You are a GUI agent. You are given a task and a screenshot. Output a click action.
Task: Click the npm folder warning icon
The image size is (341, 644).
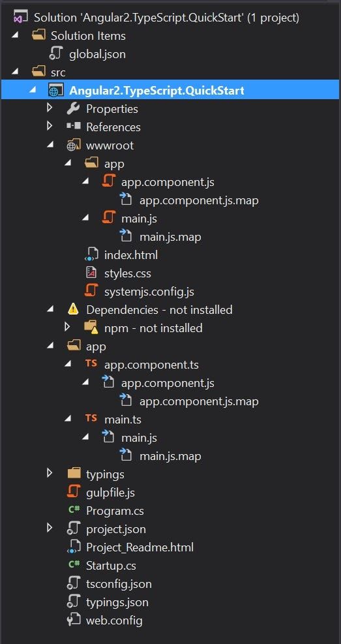coord(91,328)
